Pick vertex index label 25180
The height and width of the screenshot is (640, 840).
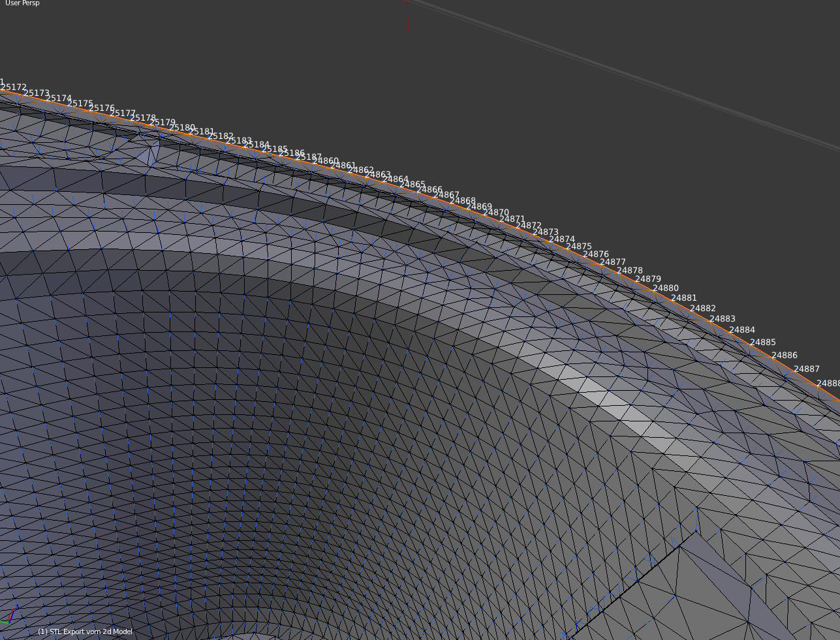click(x=182, y=128)
